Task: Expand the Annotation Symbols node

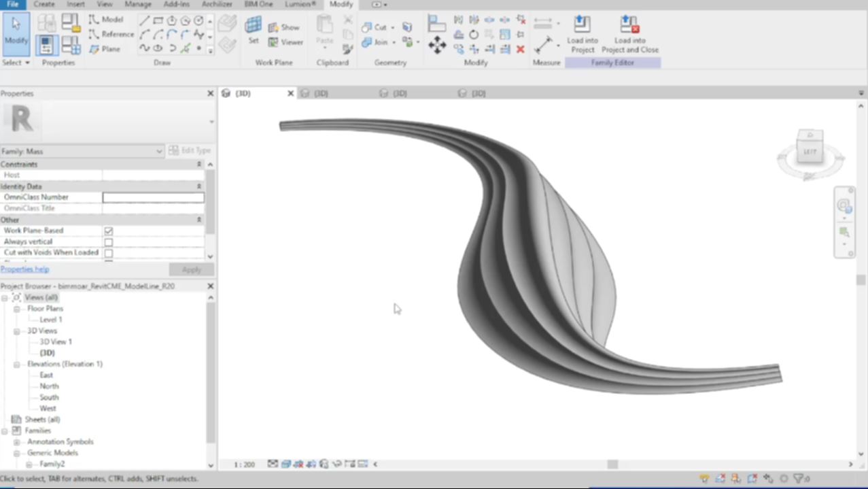Action: [x=17, y=442]
